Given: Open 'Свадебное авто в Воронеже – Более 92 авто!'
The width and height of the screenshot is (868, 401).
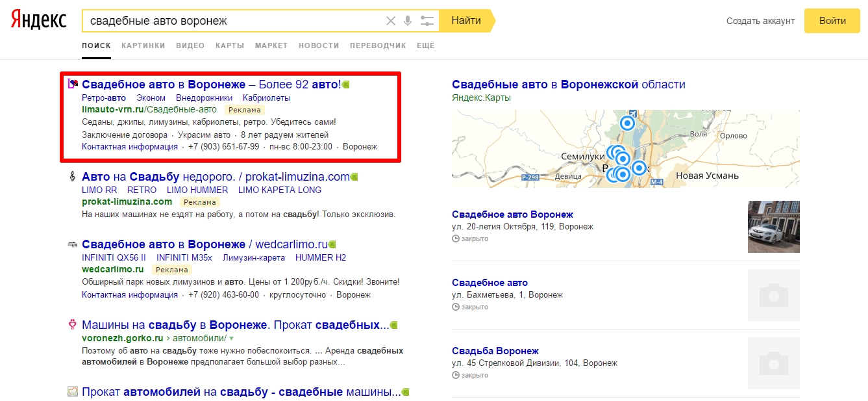Looking at the screenshot, I should [x=211, y=84].
